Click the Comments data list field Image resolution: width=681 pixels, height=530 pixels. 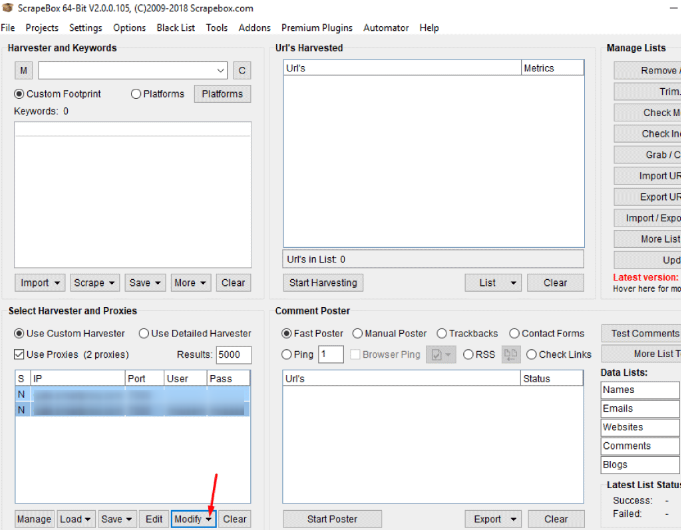click(x=640, y=446)
